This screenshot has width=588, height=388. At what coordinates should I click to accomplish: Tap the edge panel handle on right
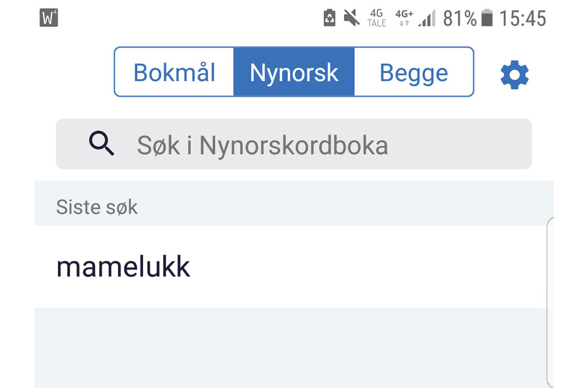(550, 299)
